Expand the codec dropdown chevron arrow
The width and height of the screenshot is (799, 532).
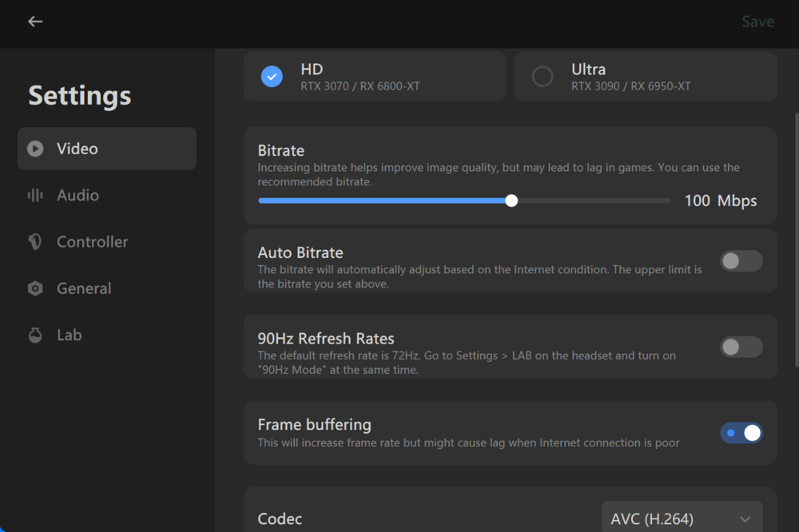(x=745, y=519)
